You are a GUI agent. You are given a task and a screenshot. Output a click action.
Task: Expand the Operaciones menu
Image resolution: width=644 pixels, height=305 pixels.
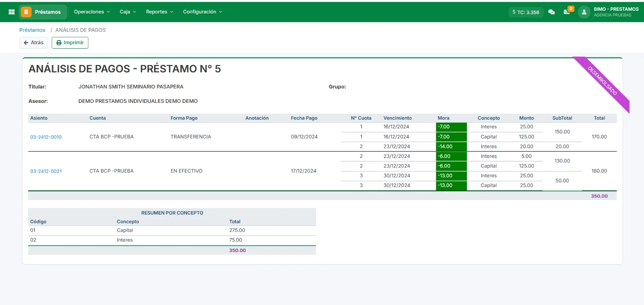tap(92, 12)
